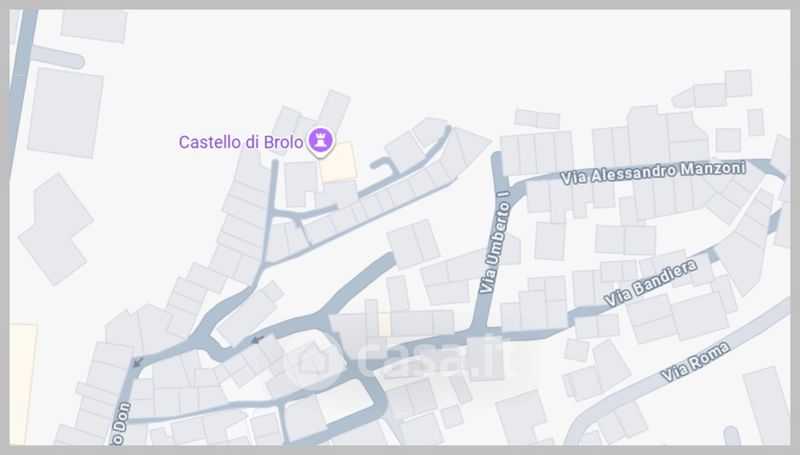Image resolution: width=800 pixels, height=455 pixels.
Task: Click the Via Roma street label
Action: pos(695,363)
